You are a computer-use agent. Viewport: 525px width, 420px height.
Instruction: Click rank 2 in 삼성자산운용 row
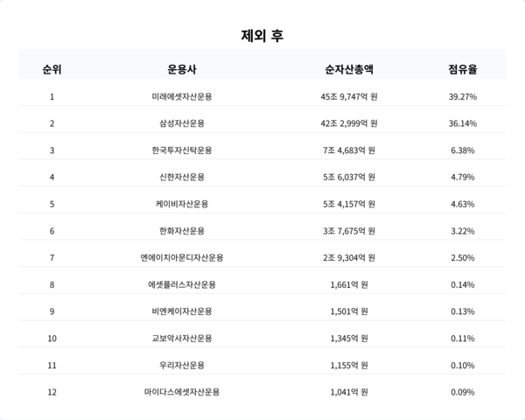(52, 123)
